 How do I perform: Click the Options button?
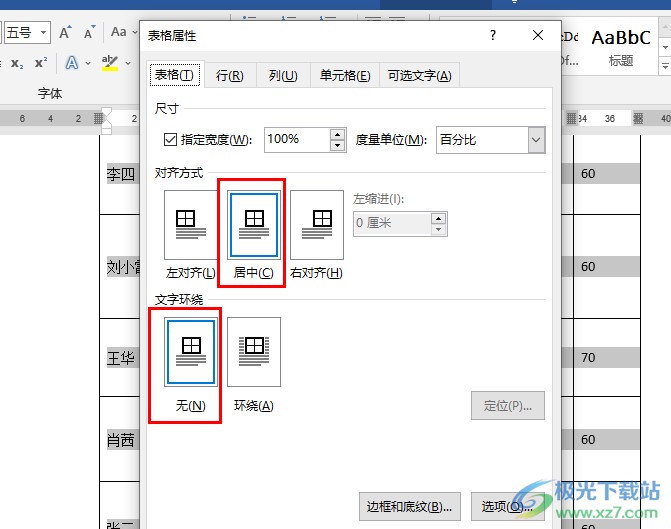click(508, 507)
